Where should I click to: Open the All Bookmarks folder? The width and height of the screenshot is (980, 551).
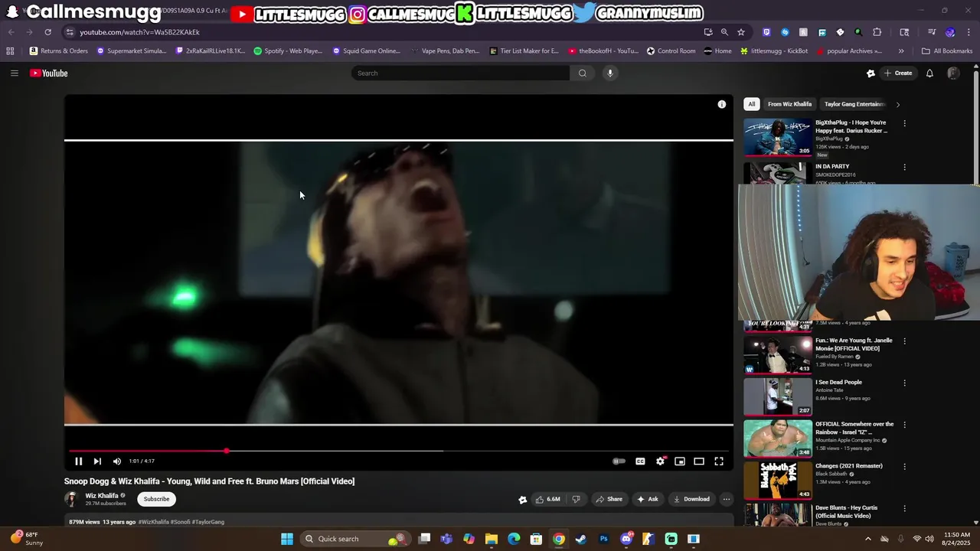tap(947, 51)
